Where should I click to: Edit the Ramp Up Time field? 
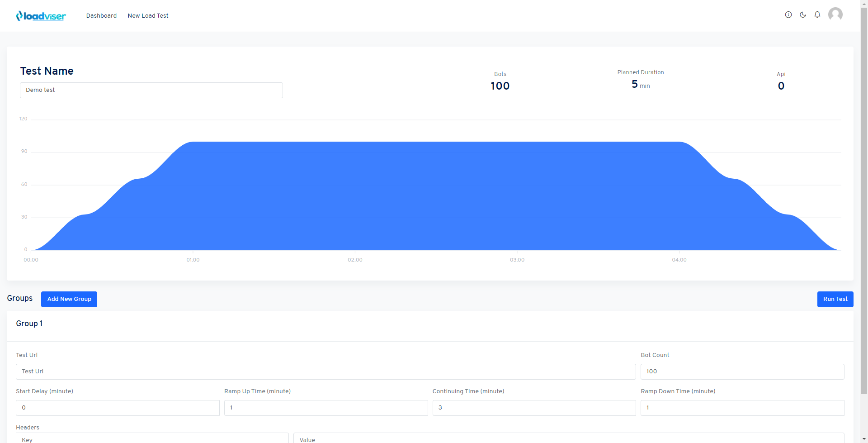tap(326, 408)
